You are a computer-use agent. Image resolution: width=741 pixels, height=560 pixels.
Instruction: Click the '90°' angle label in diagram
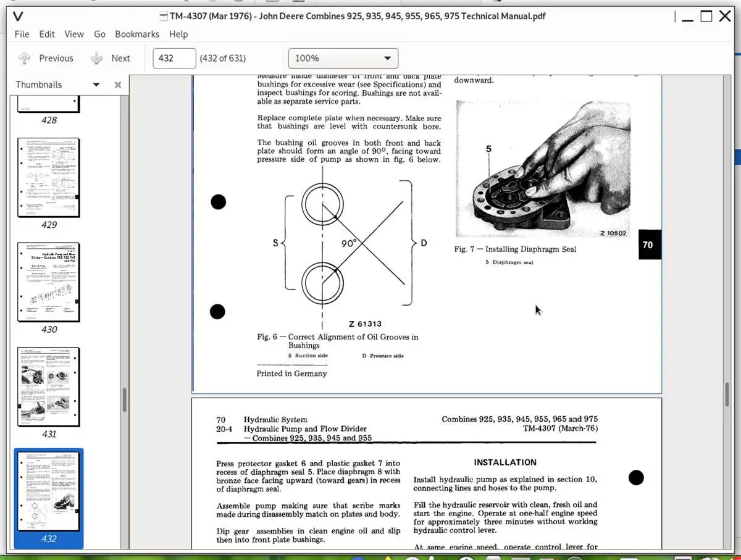[350, 244]
